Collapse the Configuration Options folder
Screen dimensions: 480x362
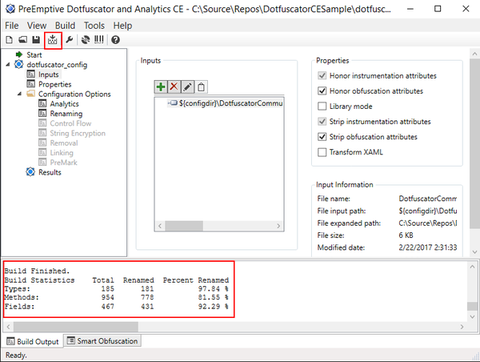(x=20, y=94)
